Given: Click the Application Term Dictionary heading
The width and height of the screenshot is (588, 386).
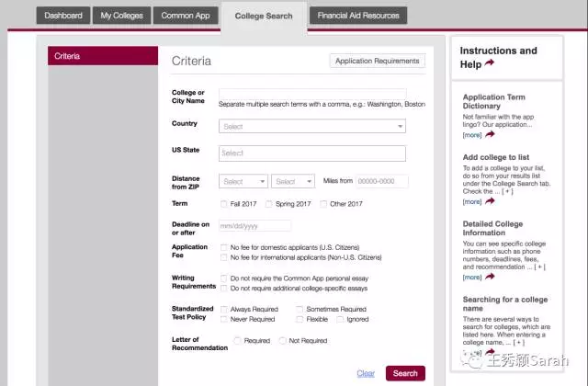Looking at the screenshot, I should 494,101.
